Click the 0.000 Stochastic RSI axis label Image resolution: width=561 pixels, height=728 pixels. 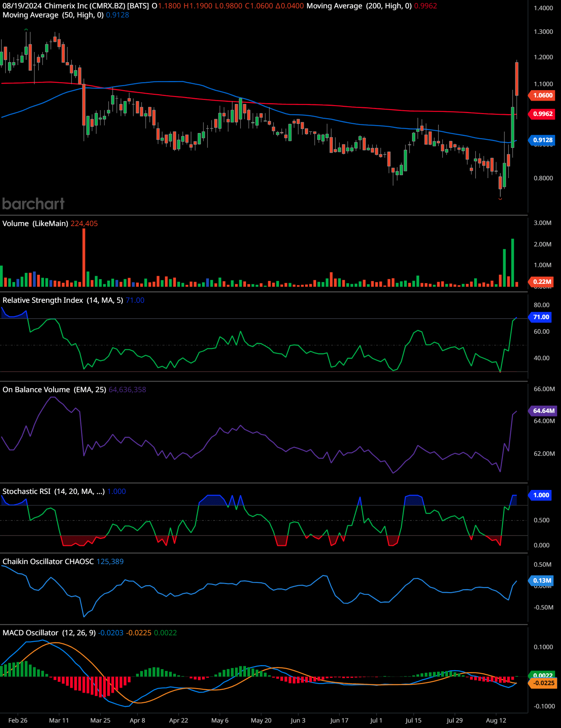tap(541, 545)
